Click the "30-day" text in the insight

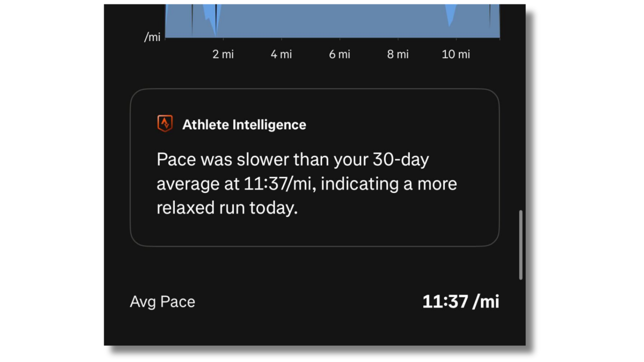[401, 160]
